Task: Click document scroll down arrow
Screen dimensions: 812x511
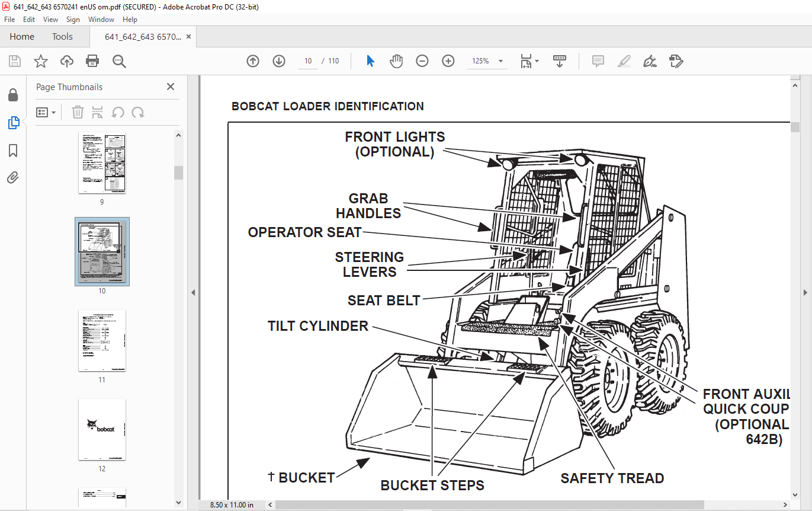Action: [x=795, y=495]
